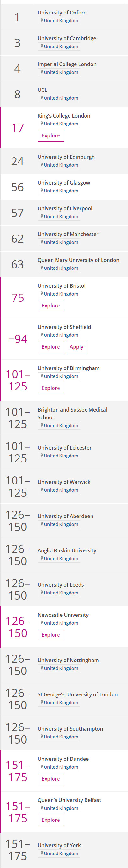Click the location pin under St George's, University of London

click(x=42, y=702)
